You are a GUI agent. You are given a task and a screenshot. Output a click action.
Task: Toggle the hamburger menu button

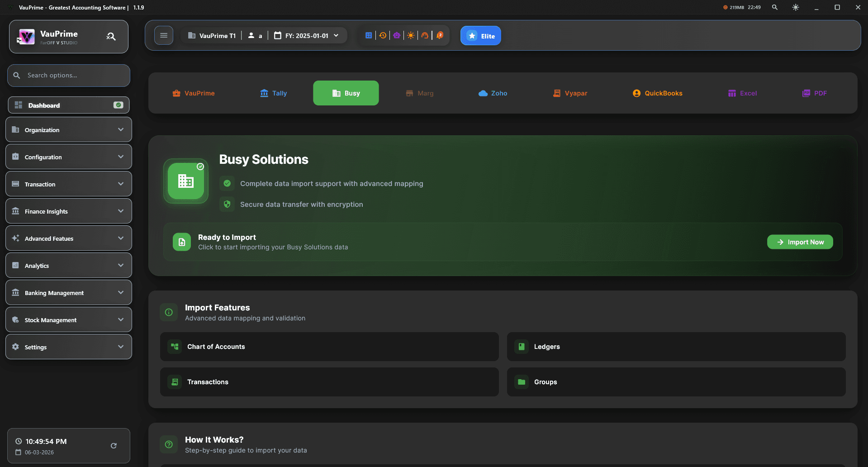pos(164,35)
